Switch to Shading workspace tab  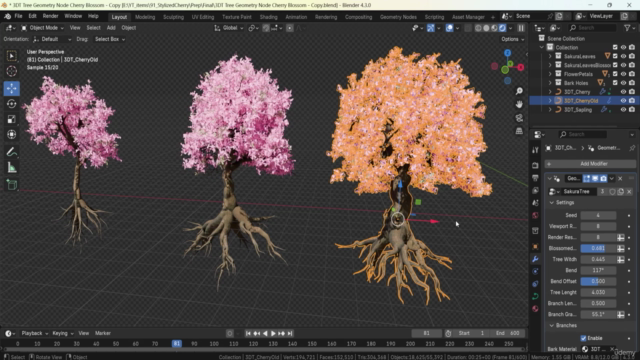pos(269,17)
